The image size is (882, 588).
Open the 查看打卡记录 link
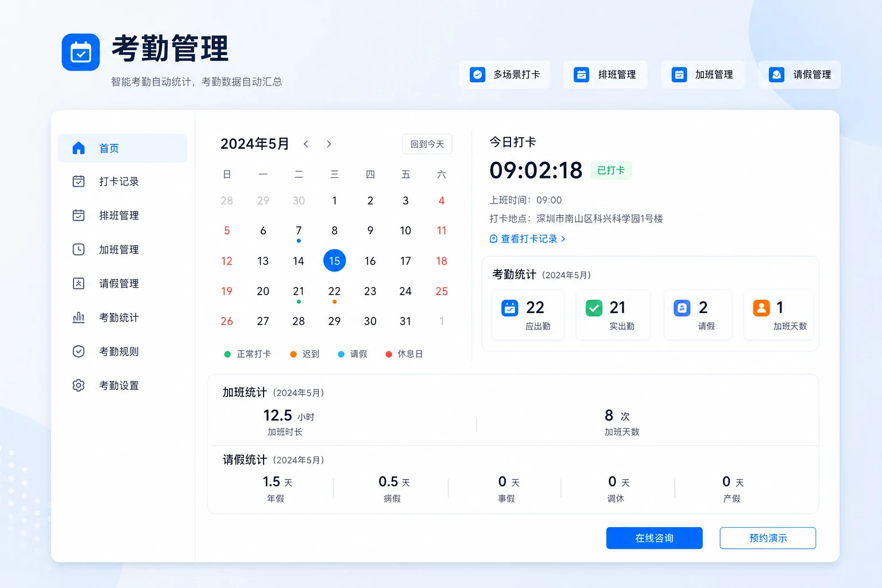click(528, 239)
